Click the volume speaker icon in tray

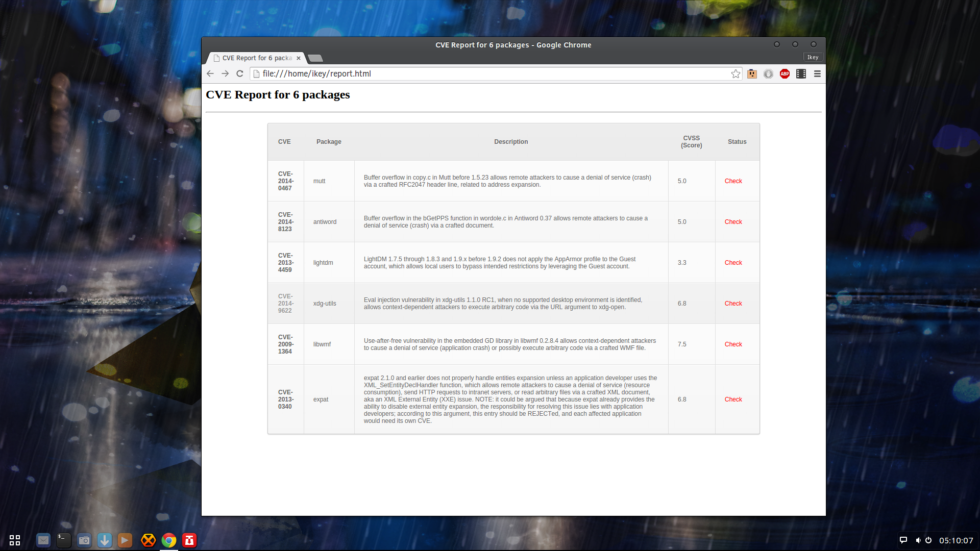pyautogui.click(x=918, y=540)
